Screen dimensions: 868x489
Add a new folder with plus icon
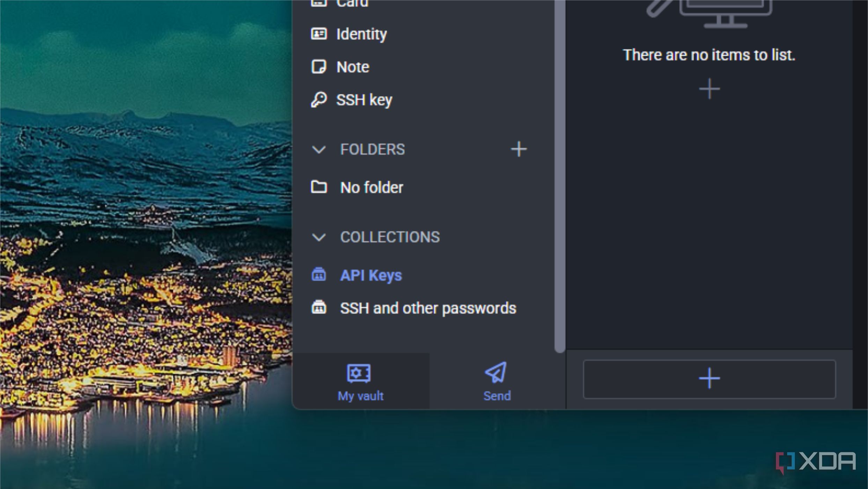pyautogui.click(x=519, y=149)
